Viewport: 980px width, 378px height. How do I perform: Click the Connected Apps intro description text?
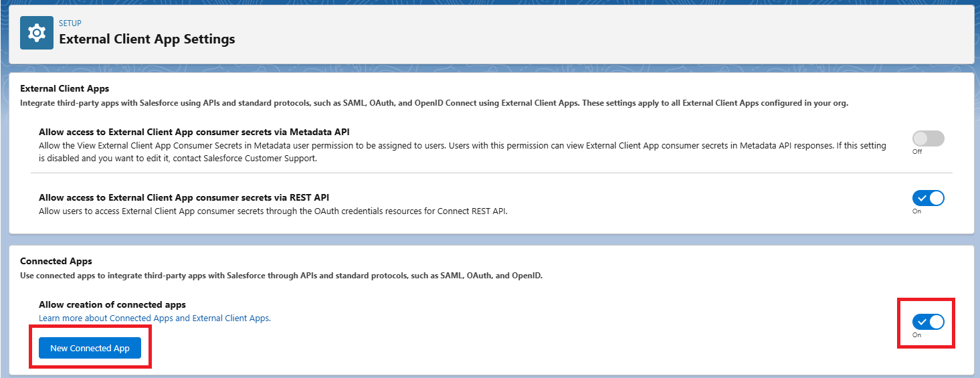[x=281, y=275]
